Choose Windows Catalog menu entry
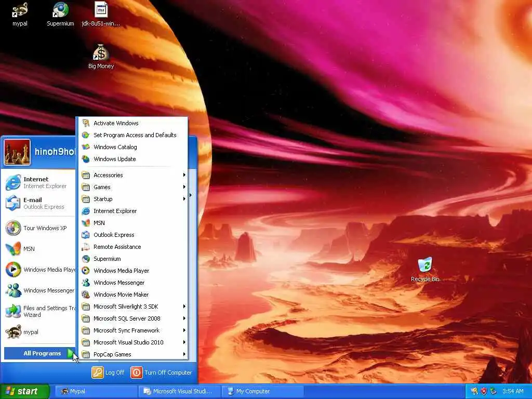Screen dimensions: 532x399 tap(134, 147)
